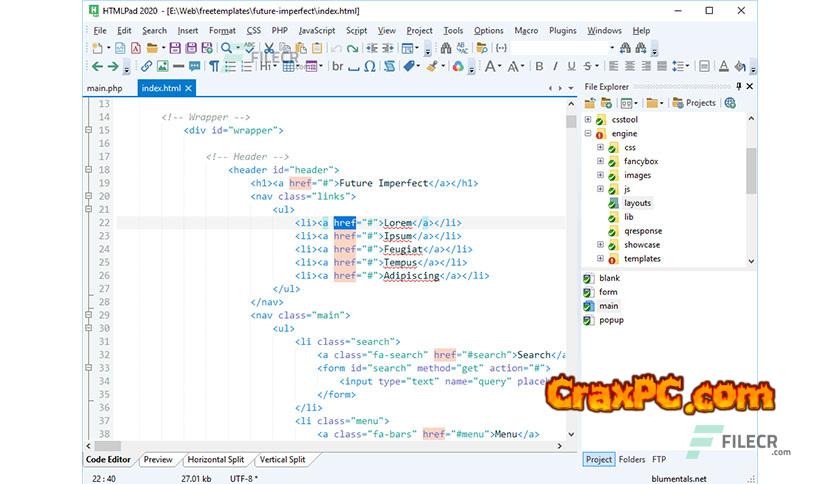Insert an image using the toolbar icon
This screenshot has height=484, width=836.
pos(163,66)
